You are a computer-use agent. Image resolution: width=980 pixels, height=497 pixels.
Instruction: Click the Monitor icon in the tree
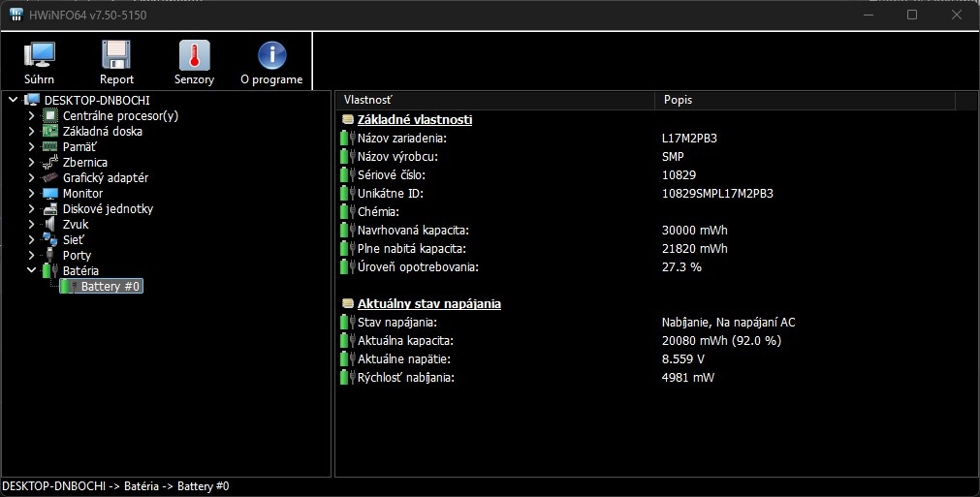coord(50,193)
